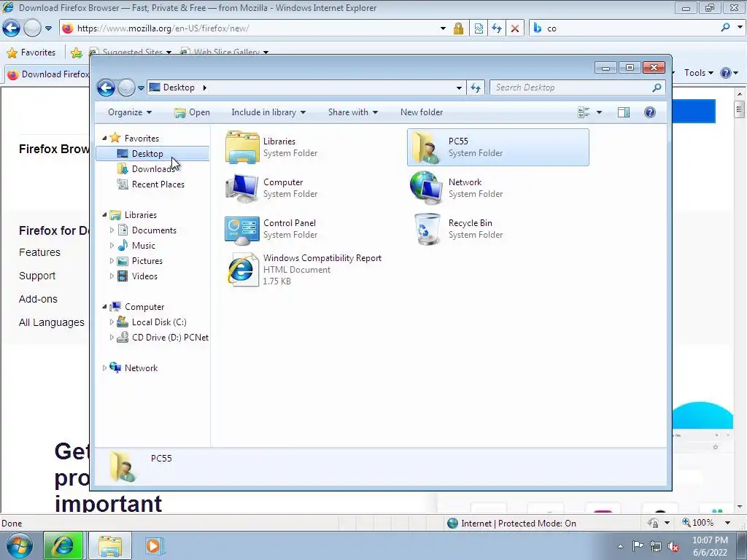This screenshot has width=747, height=560.
Task: Click Internet Explorer Help icon
Action: tap(726, 73)
